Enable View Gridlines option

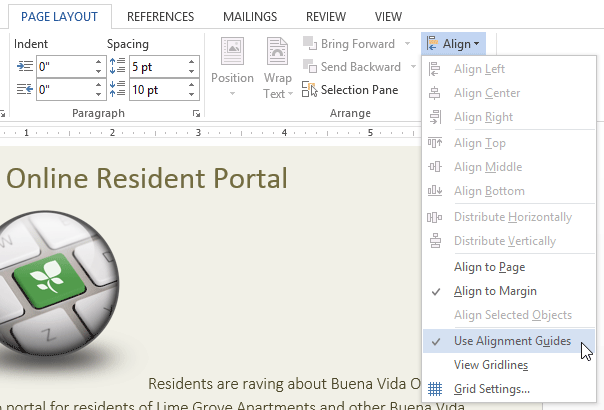pos(493,365)
